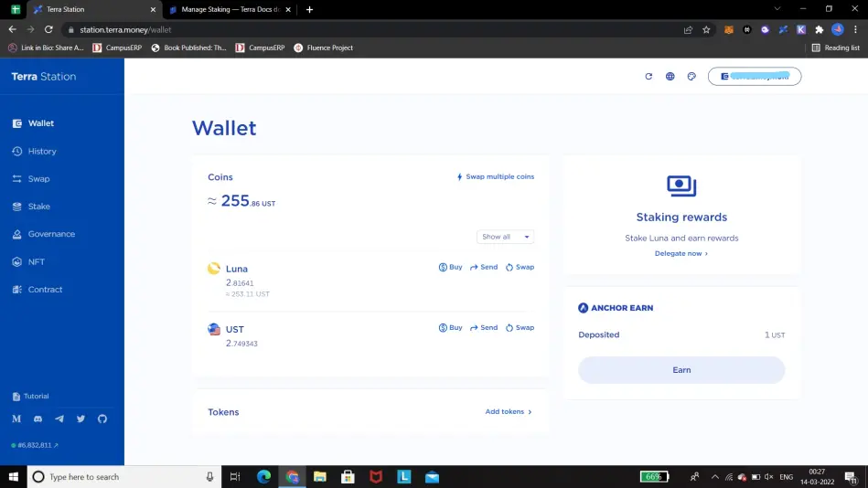Bookmark this page with star icon
The image size is (868, 488).
(706, 30)
